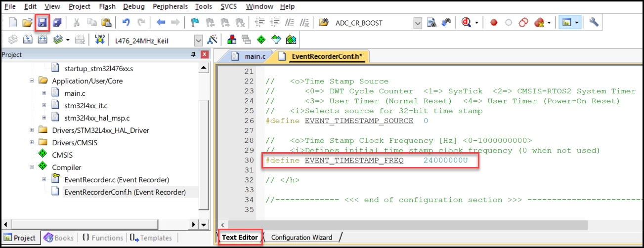This screenshot has width=644, height=248.
Task: Open the batch build dropdown arrow
Action: click(68, 40)
